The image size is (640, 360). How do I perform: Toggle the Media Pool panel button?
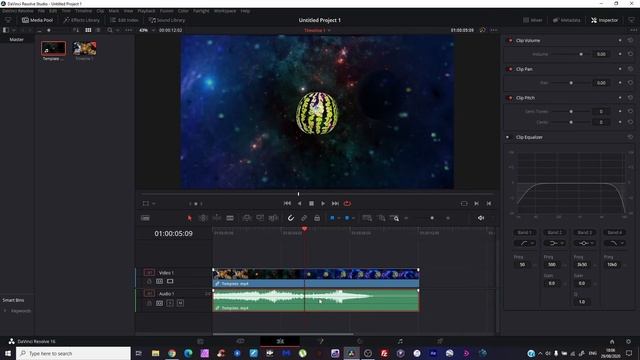(x=37, y=20)
